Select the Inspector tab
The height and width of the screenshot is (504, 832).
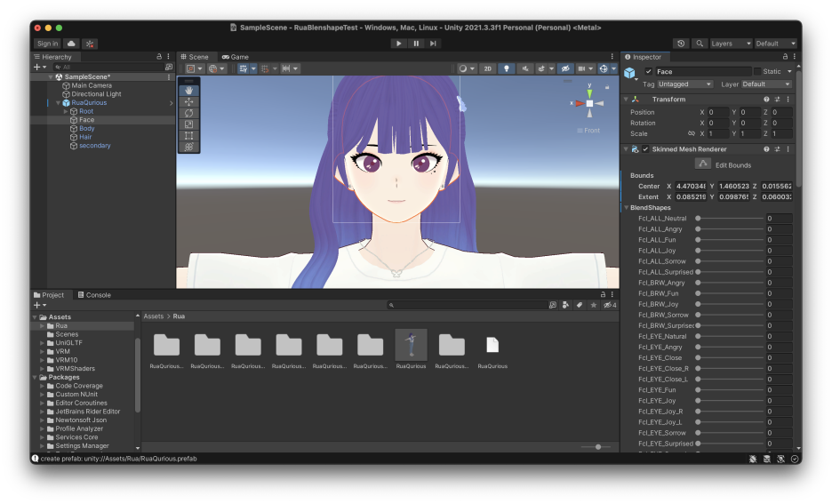(643, 57)
